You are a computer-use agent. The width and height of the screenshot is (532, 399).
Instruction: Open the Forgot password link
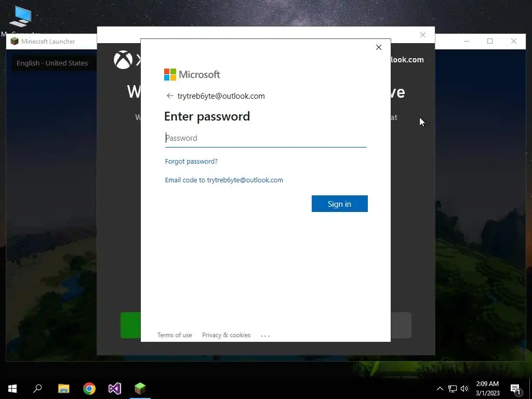(191, 161)
